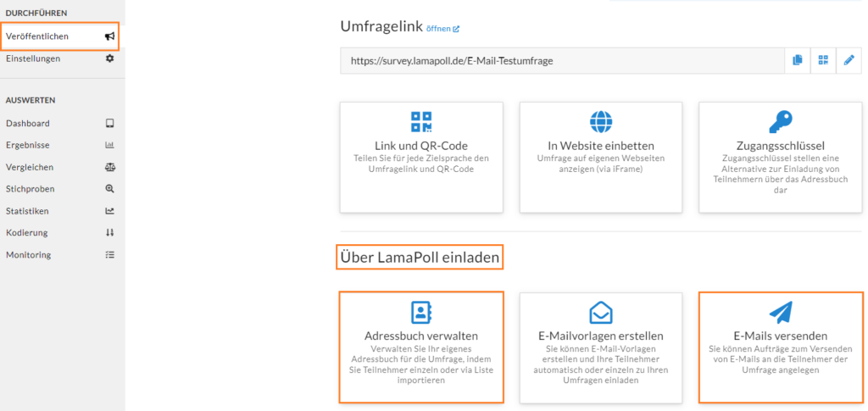Edit the survey link with the pencil icon
Image resolution: width=868 pixels, height=411 pixels.
pyautogui.click(x=849, y=61)
